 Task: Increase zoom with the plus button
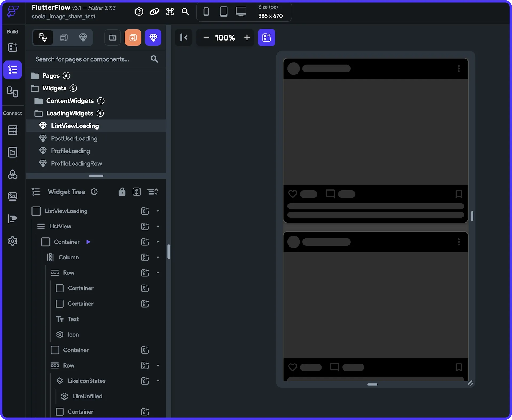pos(247,38)
